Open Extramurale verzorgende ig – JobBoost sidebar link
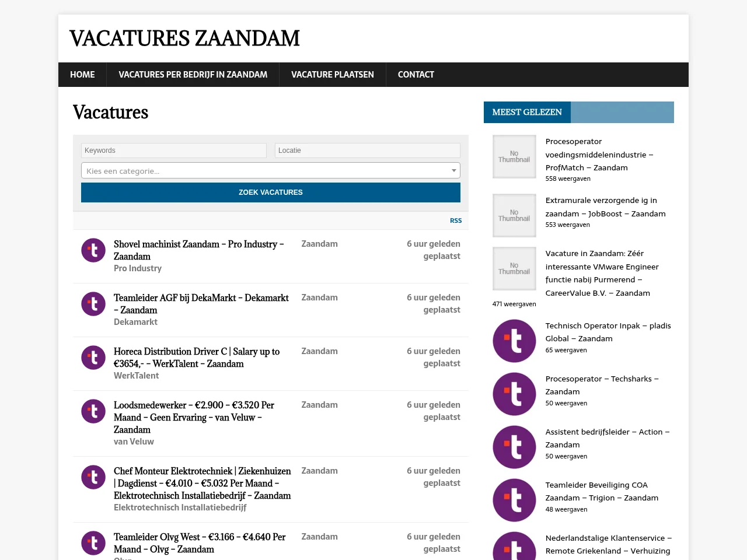 (x=605, y=207)
